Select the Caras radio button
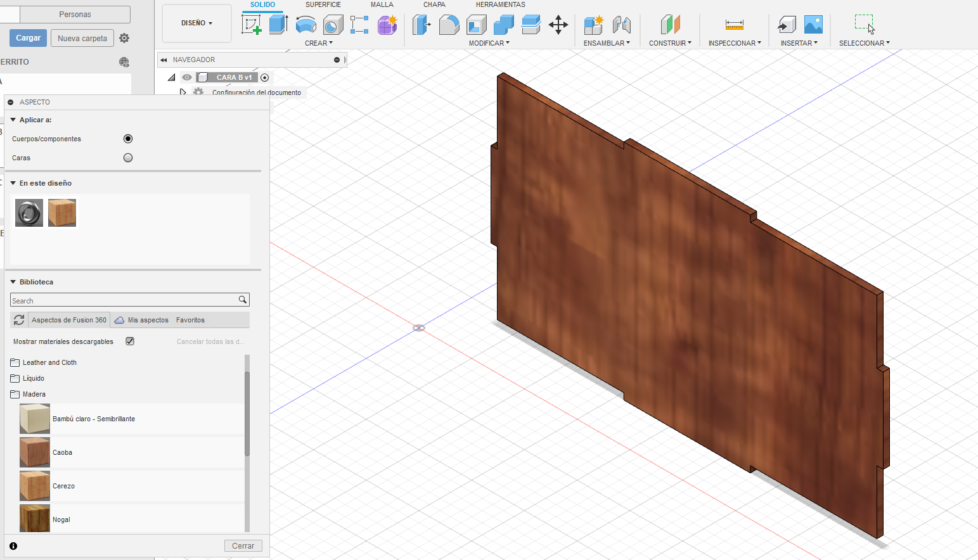The image size is (978, 560). point(128,158)
